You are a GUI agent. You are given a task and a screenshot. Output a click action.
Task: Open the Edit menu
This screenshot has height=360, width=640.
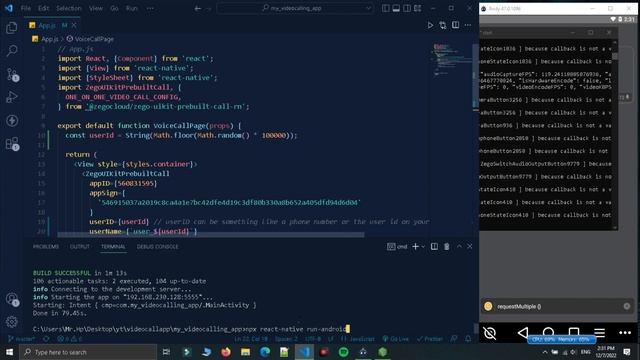[43, 8]
